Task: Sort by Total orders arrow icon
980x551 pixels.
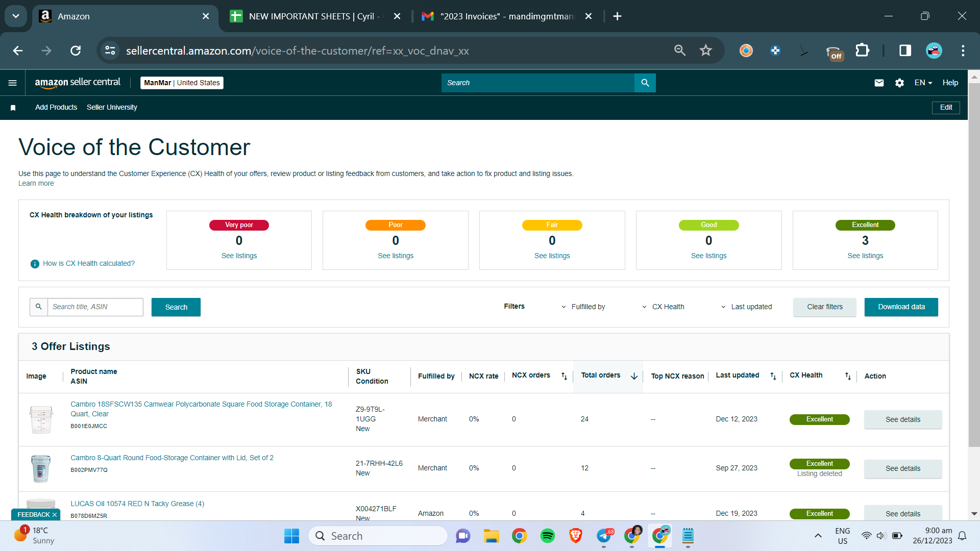Action: 634,376
